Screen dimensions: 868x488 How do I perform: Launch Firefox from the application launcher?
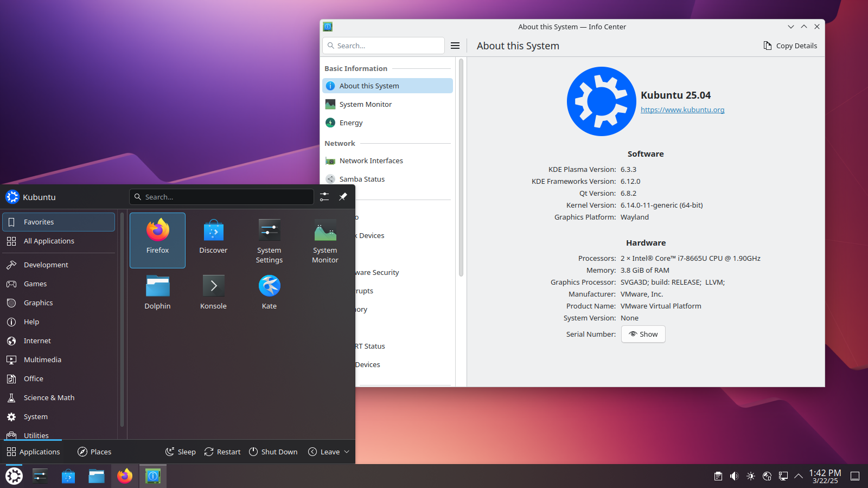[157, 240]
